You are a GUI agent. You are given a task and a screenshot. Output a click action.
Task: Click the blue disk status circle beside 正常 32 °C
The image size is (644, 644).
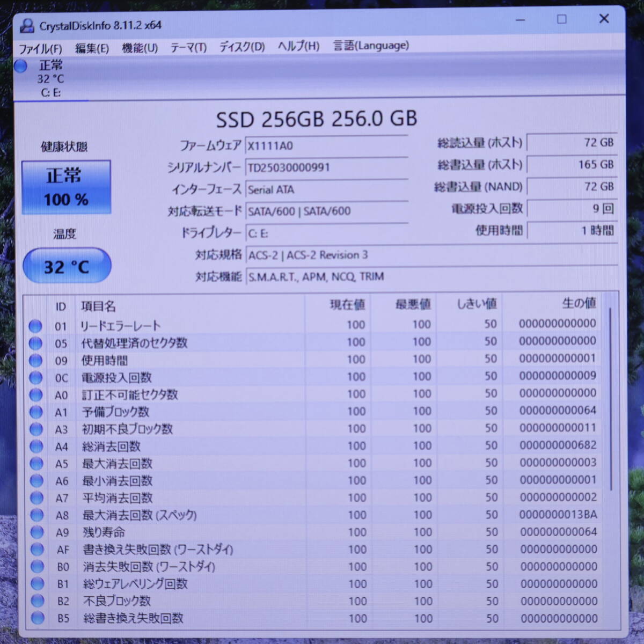pyautogui.click(x=21, y=66)
